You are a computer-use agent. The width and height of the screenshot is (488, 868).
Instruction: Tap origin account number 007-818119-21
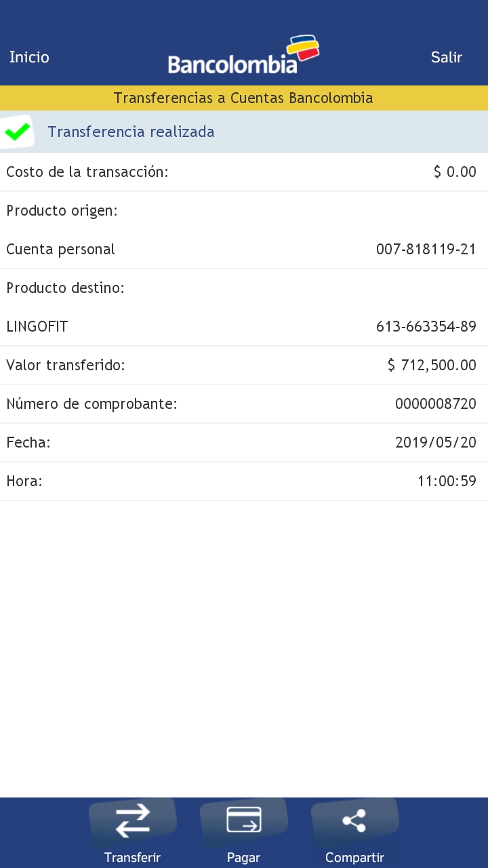tap(426, 250)
